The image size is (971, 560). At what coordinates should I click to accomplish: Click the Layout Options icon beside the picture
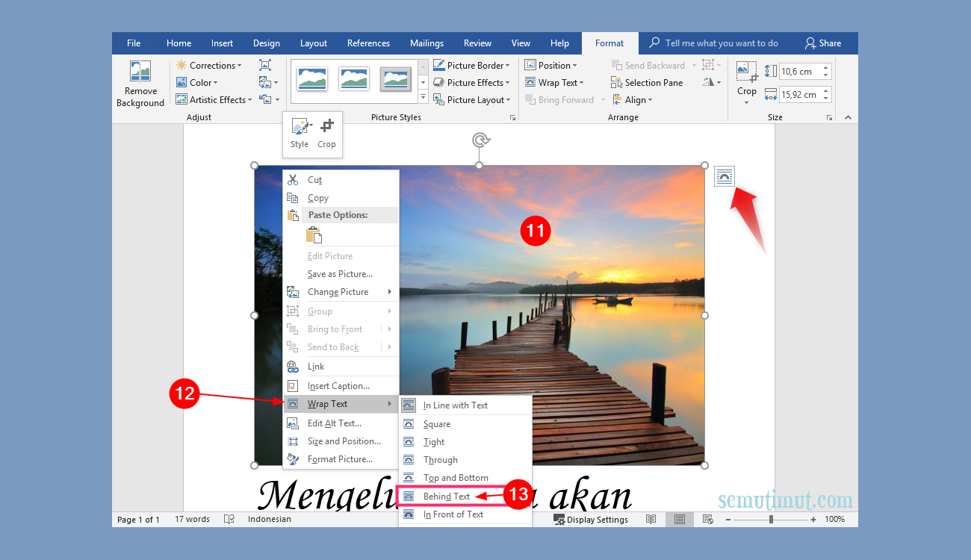pos(725,176)
